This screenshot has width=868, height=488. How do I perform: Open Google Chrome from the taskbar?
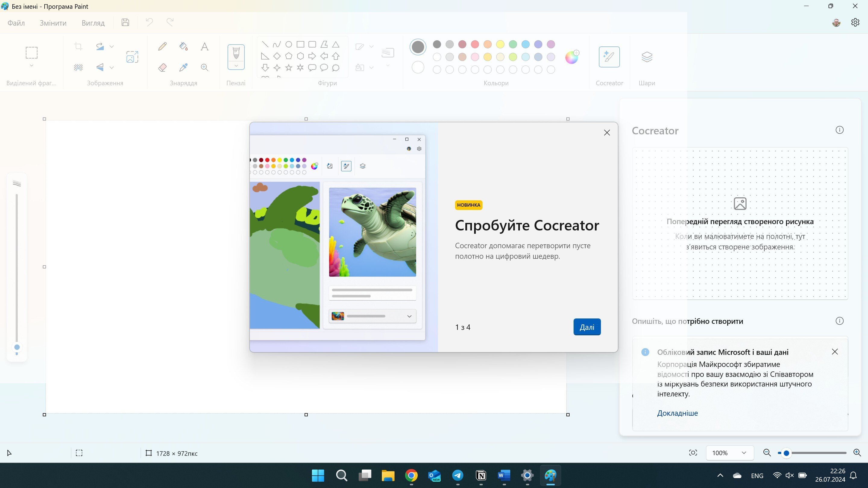(411, 476)
